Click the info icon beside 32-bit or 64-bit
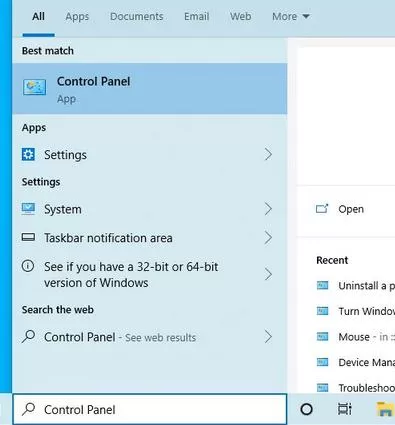The width and height of the screenshot is (395, 425). [x=28, y=266]
